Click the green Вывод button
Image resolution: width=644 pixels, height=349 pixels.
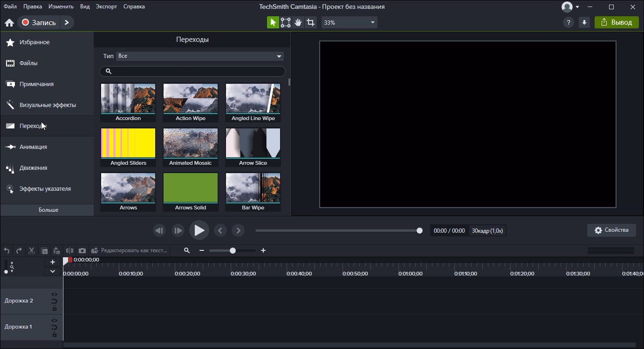pyautogui.click(x=616, y=22)
